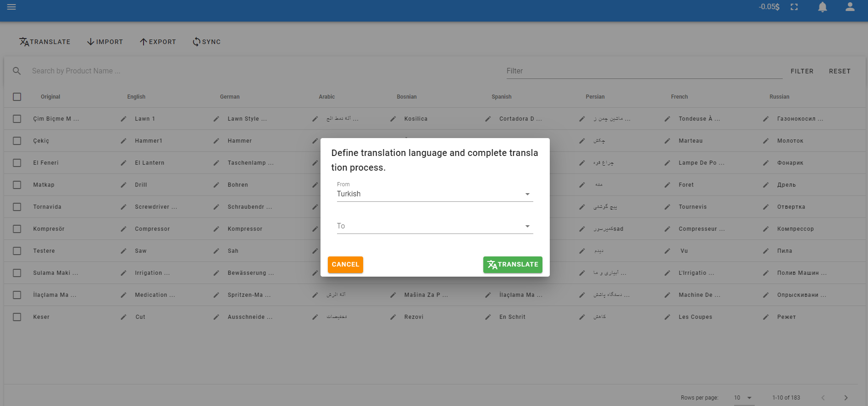Cancel the translation dialog
The image size is (868, 406).
(345, 265)
